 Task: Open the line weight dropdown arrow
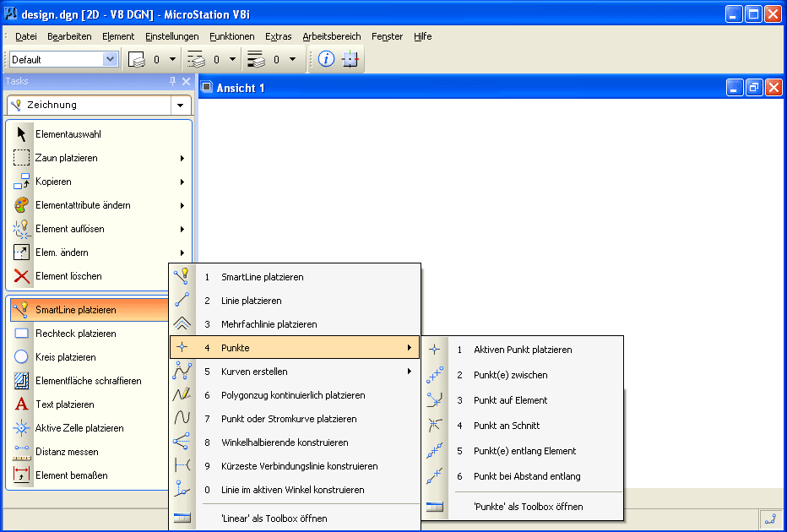click(292, 59)
